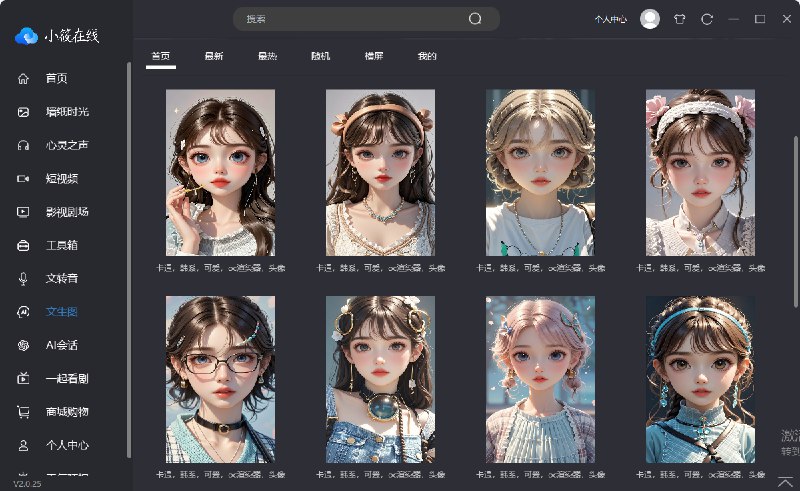Switch to the 最热 tab
800x491 pixels.
pos(267,56)
